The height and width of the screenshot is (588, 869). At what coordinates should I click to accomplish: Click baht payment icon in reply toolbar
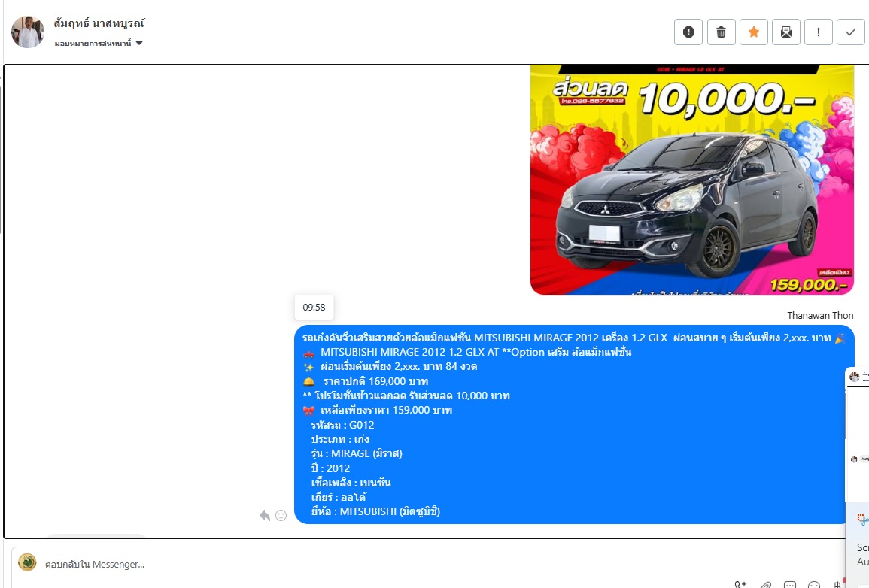(x=837, y=585)
